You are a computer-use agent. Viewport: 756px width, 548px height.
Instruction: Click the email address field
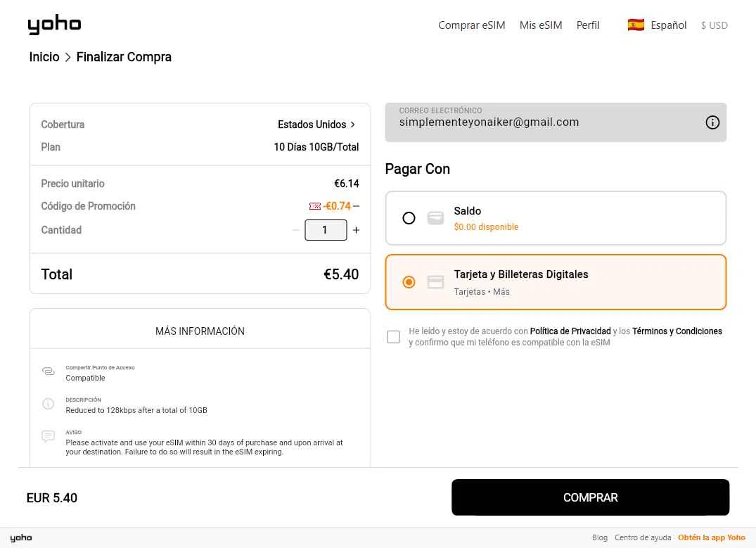point(556,122)
